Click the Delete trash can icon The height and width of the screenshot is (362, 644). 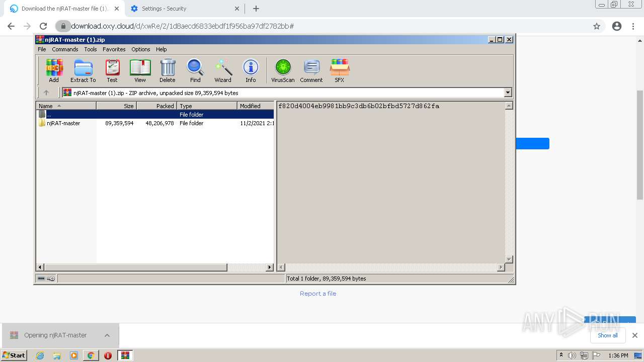pyautogui.click(x=168, y=70)
